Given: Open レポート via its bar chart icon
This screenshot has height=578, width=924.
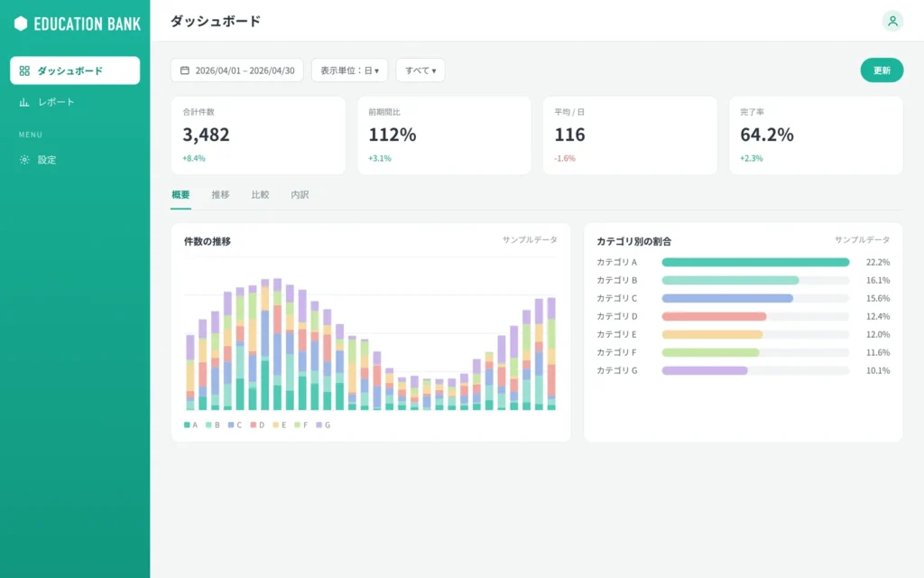Looking at the screenshot, I should click(x=24, y=102).
